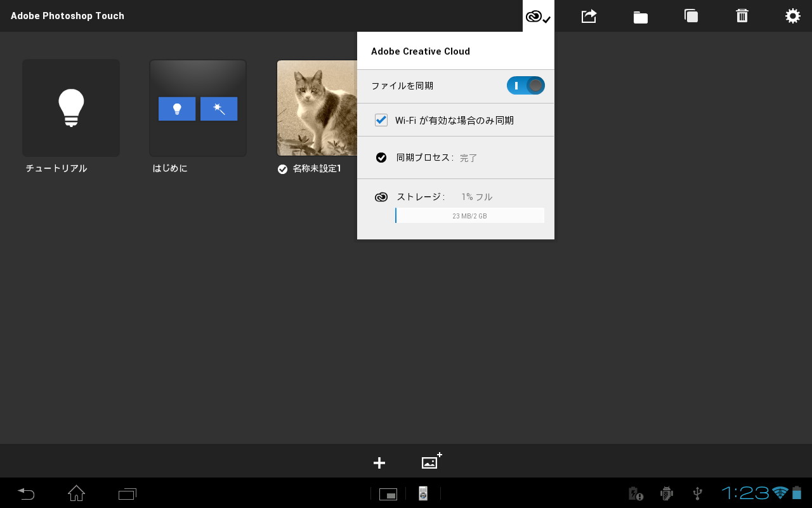Tap the share/export icon
812x508 pixels.
point(589,16)
